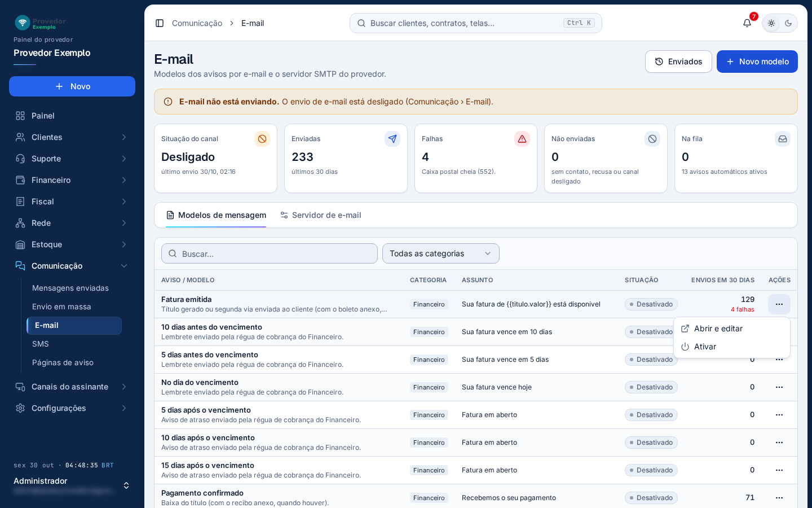Screen dimensions: 812x508
Task: Focus the Buscar models search field
Action: pyautogui.click(x=270, y=253)
